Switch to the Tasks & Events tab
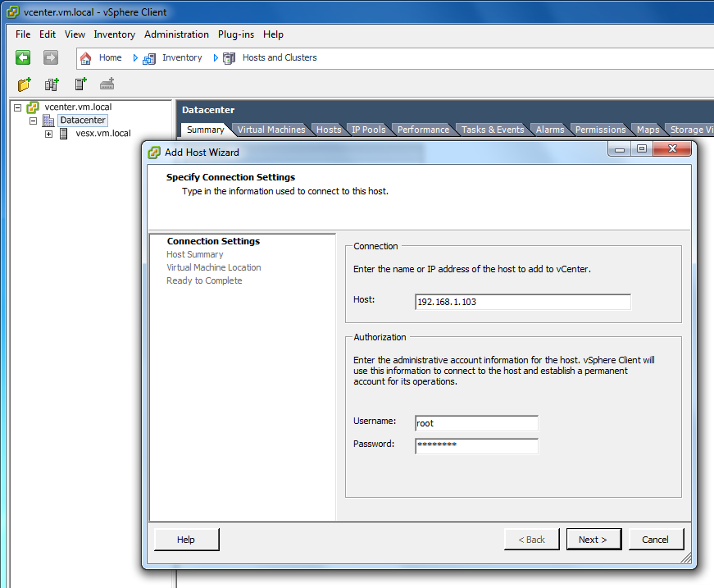 point(493,130)
